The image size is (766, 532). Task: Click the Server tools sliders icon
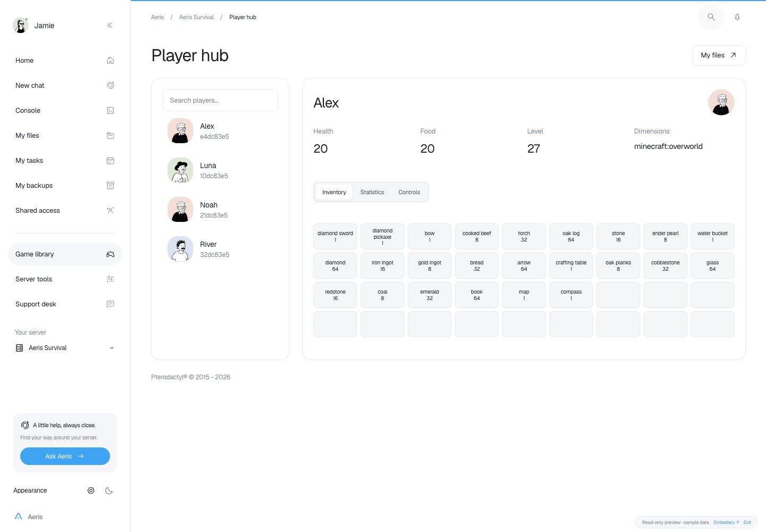tap(110, 279)
